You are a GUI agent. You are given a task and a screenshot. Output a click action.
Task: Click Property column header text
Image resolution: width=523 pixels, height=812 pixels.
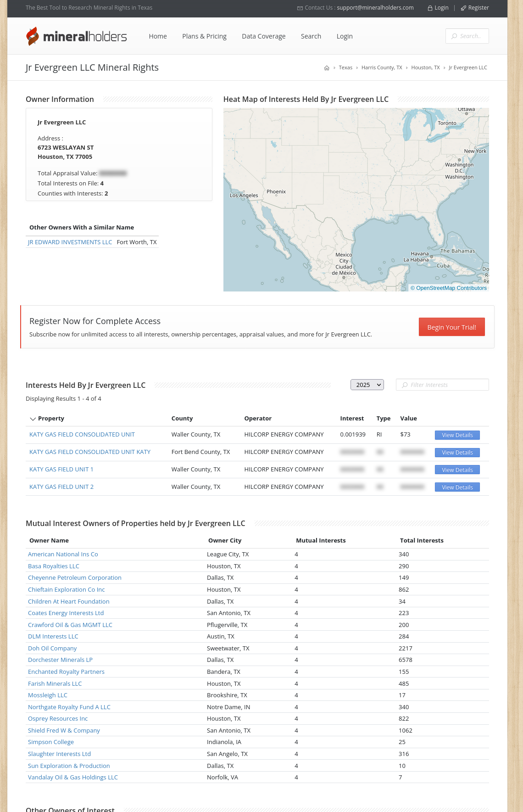tap(51, 419)
